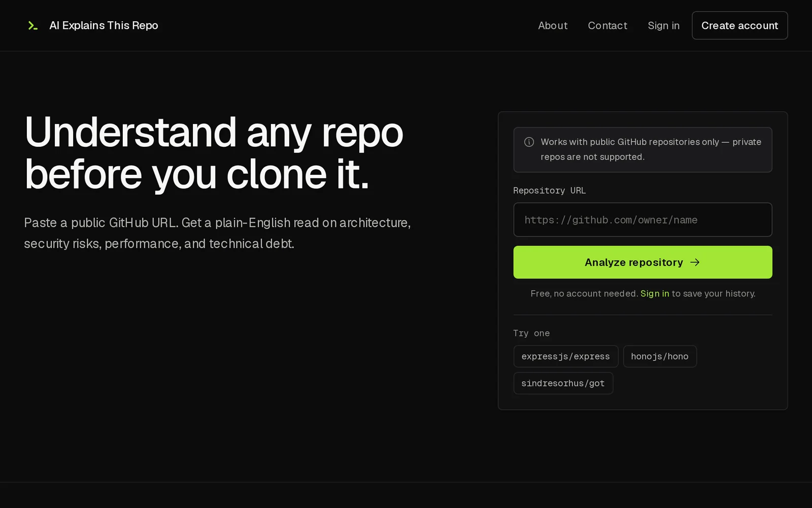Follow the green Sign in link under the button
Screen dimensions: 812x508
(x=655, y=294)
